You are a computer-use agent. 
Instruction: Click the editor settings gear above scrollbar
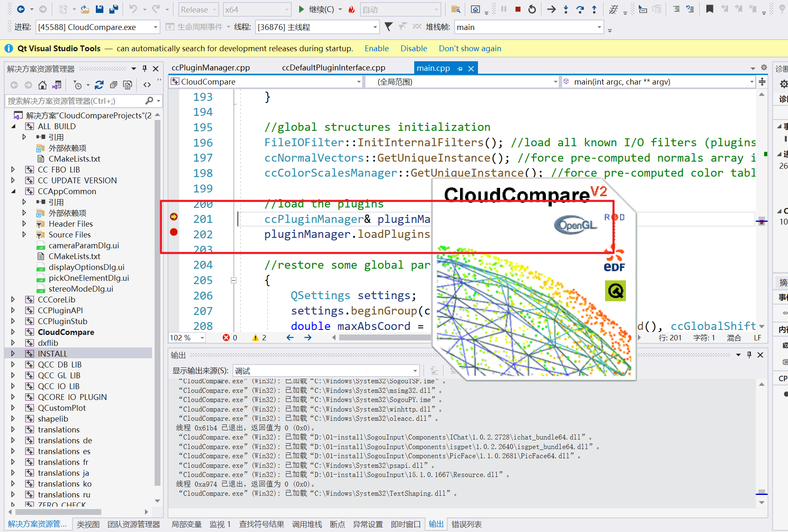tap(764, 67)
